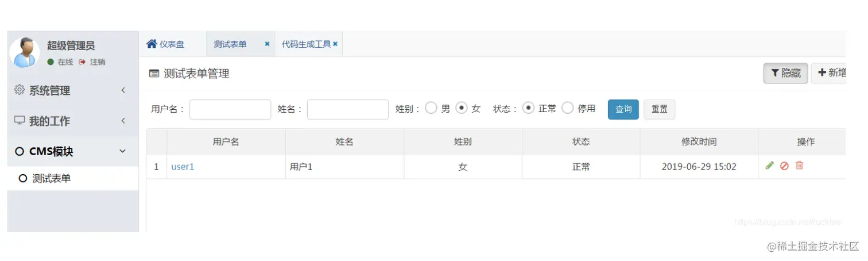The image size is (868, 261).
Task: Expand the 我的工作 menu
Action: tap(73, 121)
